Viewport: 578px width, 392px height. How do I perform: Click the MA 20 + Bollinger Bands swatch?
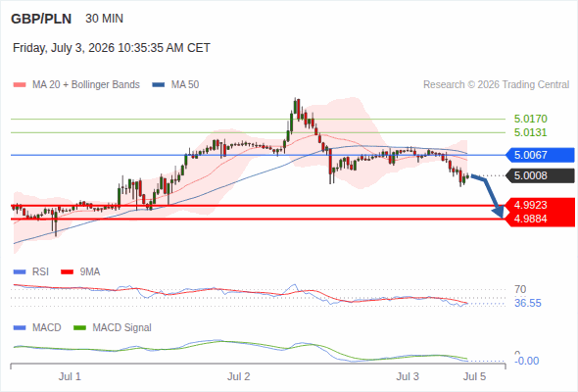(x=20, y=85)
